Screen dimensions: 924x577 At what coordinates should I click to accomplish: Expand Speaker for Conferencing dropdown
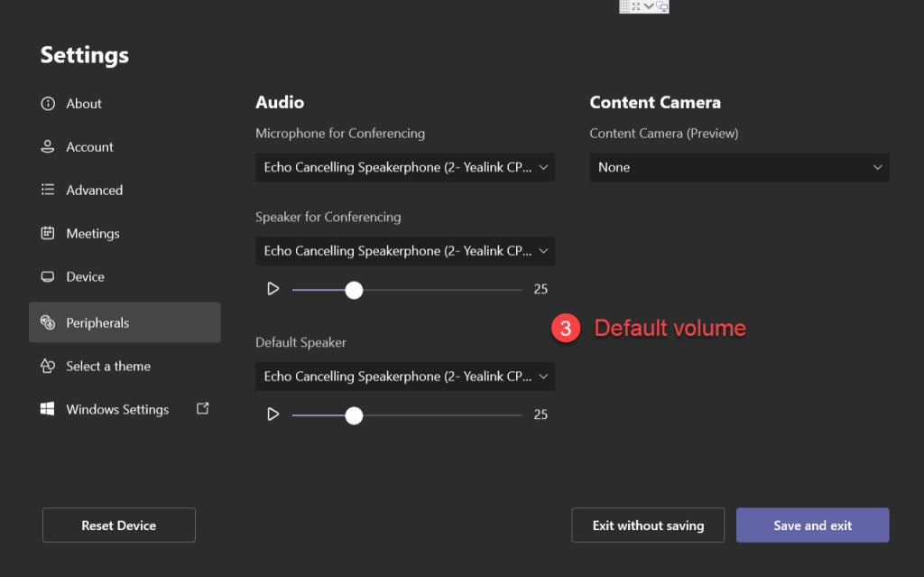click(x=405, y=251)
